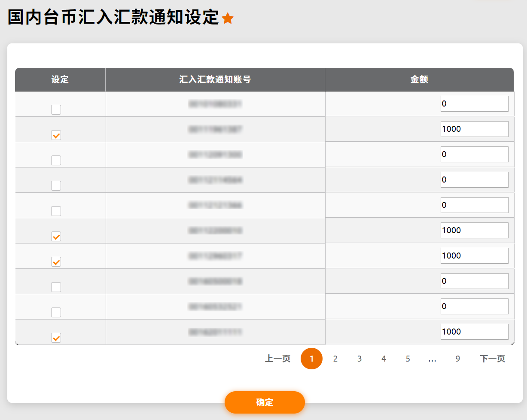Image resolution: width=527 pixels, height=420 pixels.
Task: Click the second row's 金额 field showing 1000
Action: (x=474, y=129)
